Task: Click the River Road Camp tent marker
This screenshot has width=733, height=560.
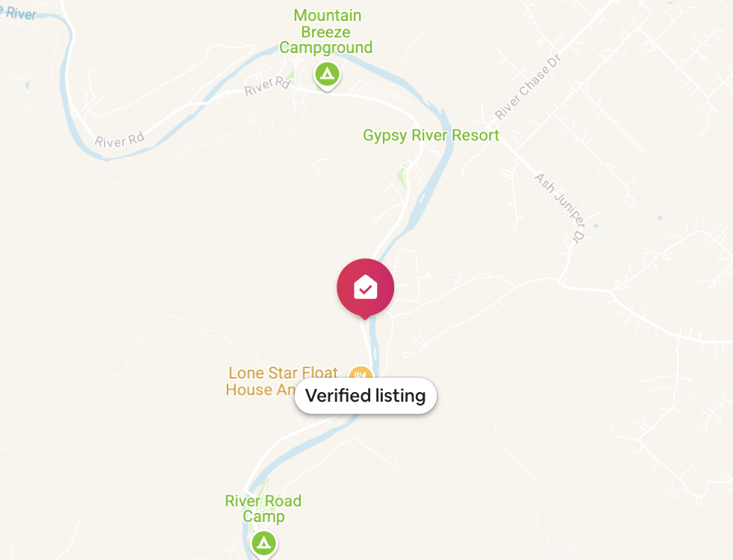Action: 264,544
